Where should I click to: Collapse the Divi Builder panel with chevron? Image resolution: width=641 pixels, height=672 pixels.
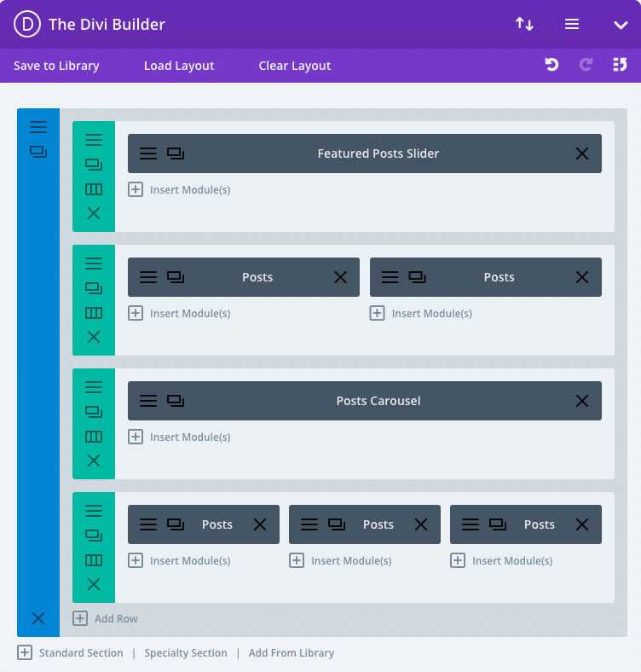(x=621, y=26)
